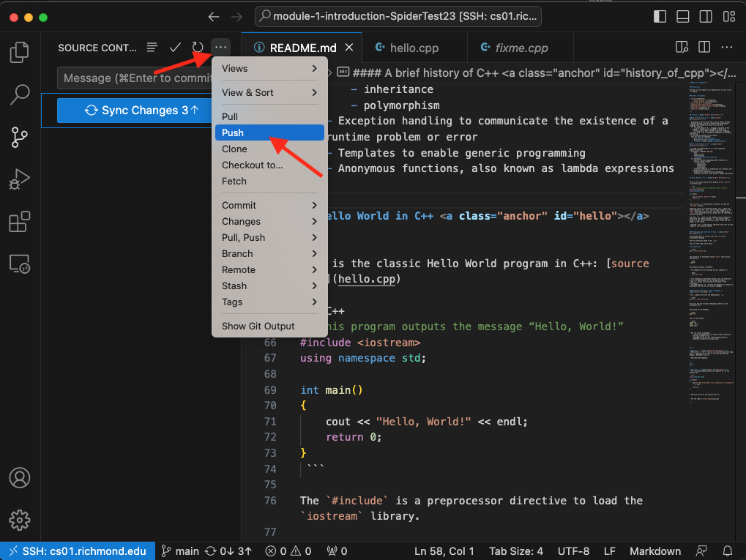Click the command center search box
The image size is (746, 560).
pos(398,17)
